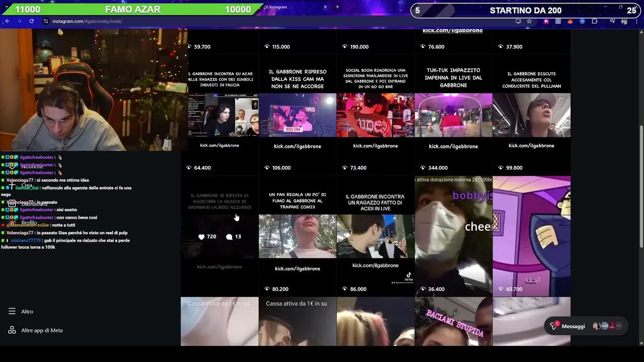
Task: Open the pink extension icon
Action: (x=546, y=21)
